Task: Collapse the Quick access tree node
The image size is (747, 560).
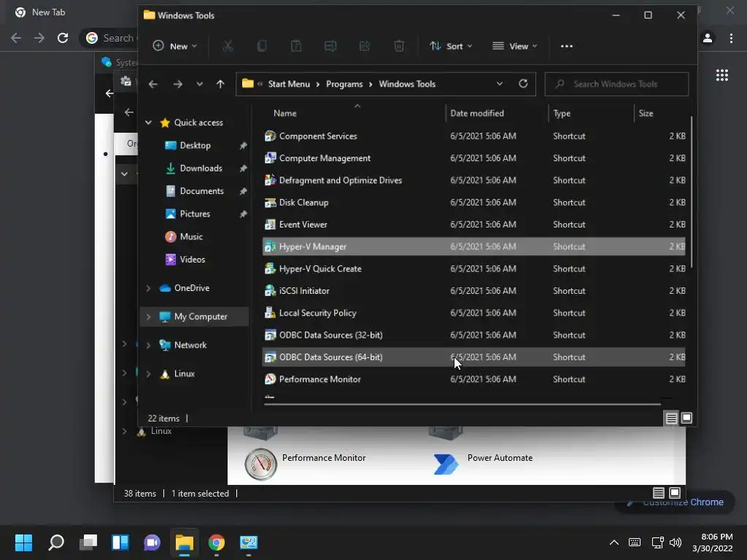Action: (148, 122)
